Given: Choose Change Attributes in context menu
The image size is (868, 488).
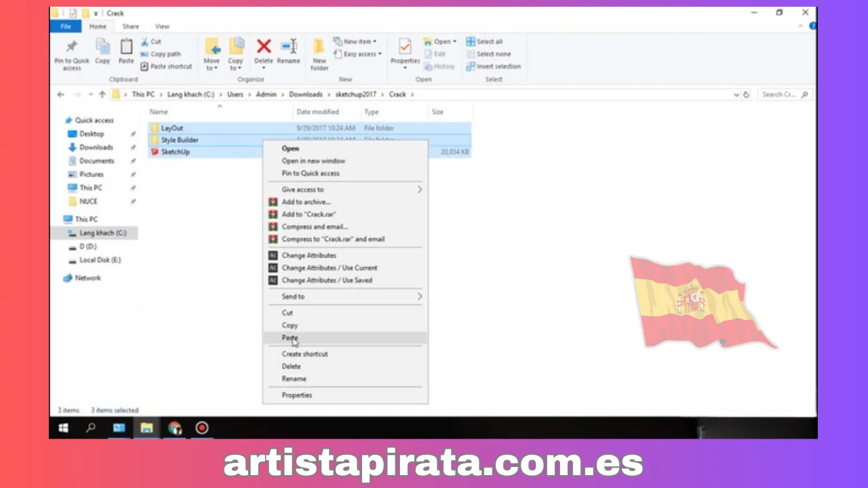Looking at the screenshot, I should point(345,256).
